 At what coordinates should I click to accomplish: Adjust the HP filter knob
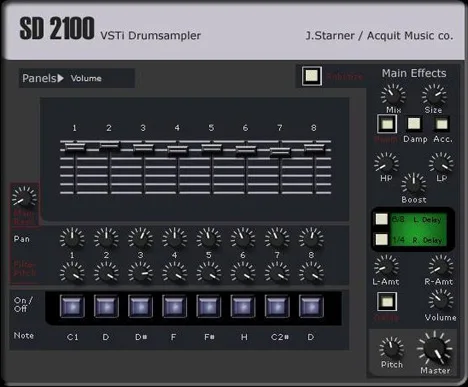[386, 163]
